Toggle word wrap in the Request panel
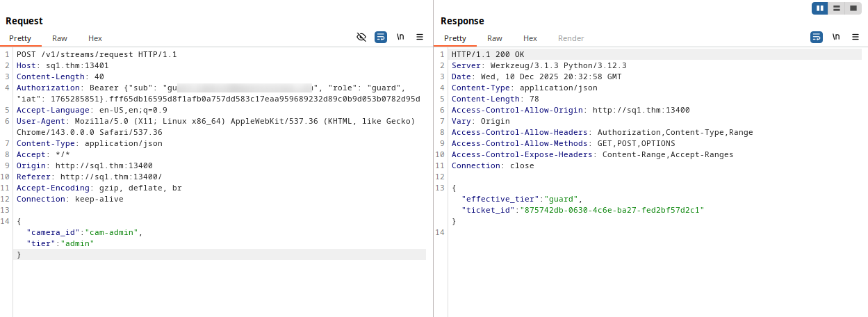868x317 pixels. coord(381,38)
